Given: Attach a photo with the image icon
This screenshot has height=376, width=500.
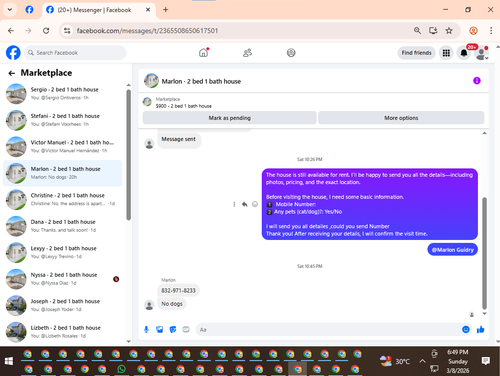Looking at the screenshot, I should point(160,330).
